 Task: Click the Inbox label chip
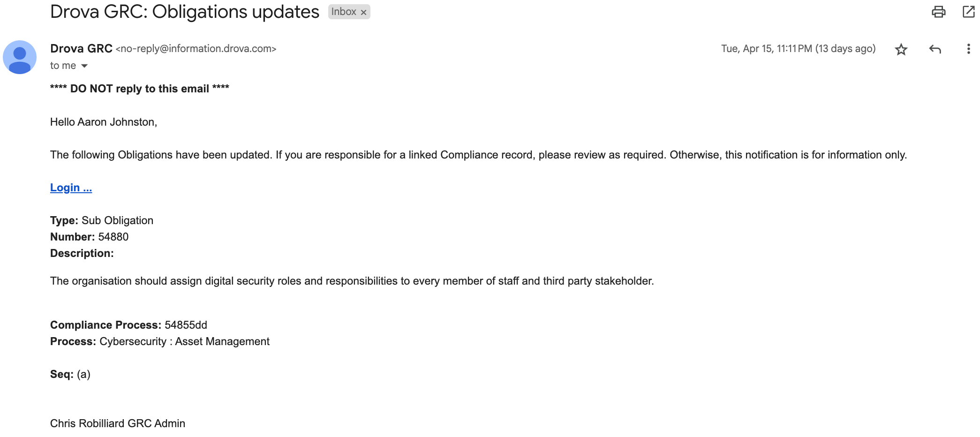344,12
